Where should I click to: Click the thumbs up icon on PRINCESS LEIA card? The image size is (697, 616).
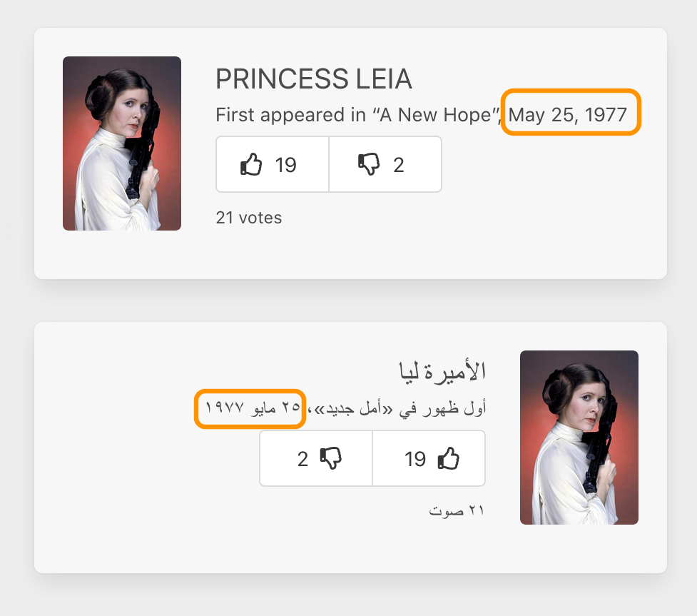251,163
